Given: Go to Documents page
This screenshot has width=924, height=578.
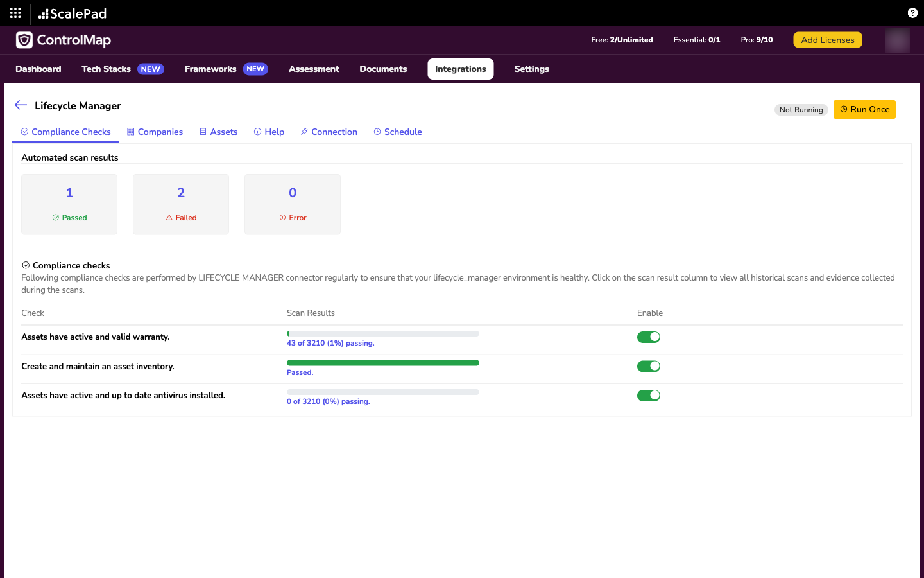Looking at the screenshot, I should pos(383,69).
